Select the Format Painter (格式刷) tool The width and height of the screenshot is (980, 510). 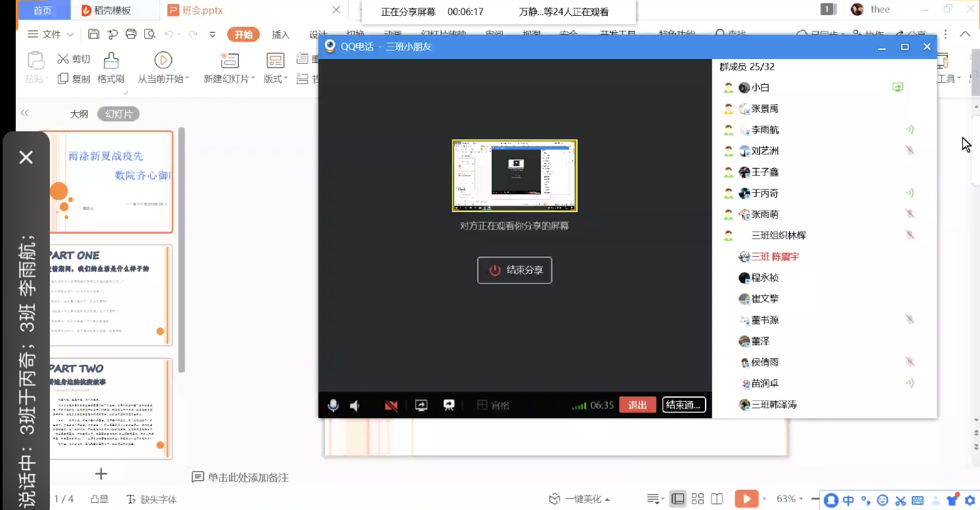[x=111, y=68]
